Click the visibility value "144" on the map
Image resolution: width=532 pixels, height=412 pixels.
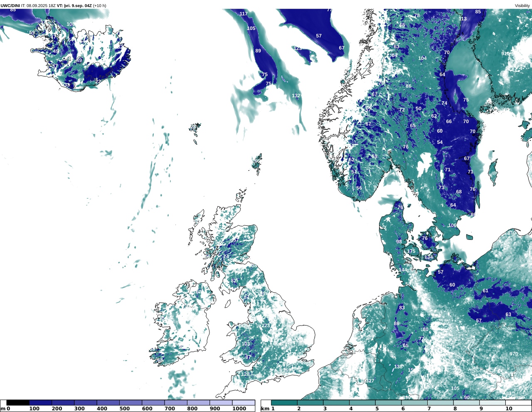(x=403, y=270)
